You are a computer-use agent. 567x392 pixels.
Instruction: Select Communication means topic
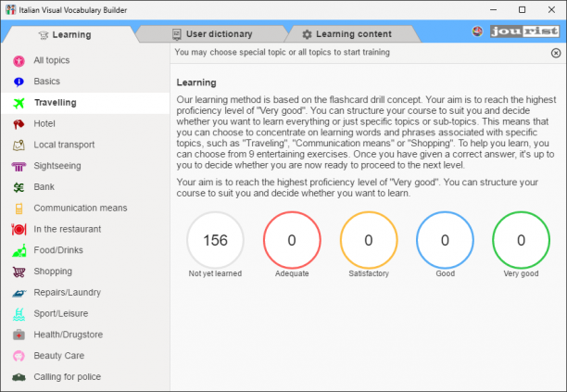[x=85, y=208]
